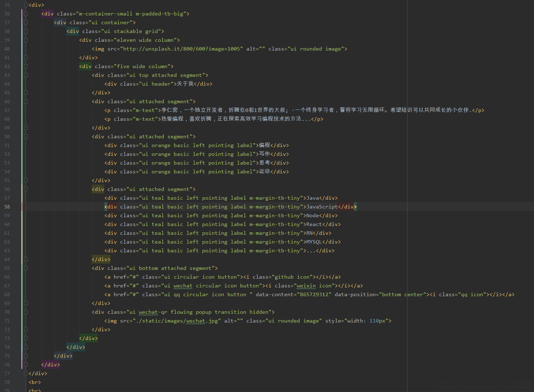Click the paragraph starting with "李仁密"

click(x=316, y=110)
